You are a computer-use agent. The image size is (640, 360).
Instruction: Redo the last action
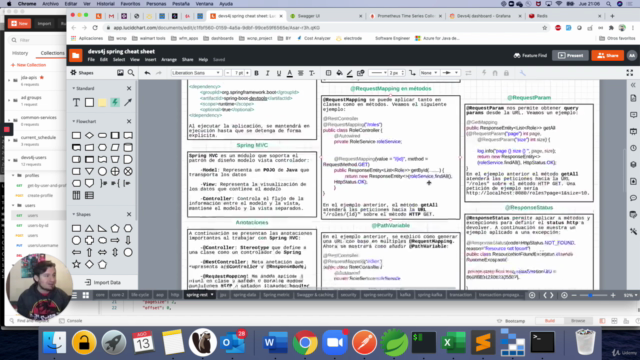click(159, 73)
